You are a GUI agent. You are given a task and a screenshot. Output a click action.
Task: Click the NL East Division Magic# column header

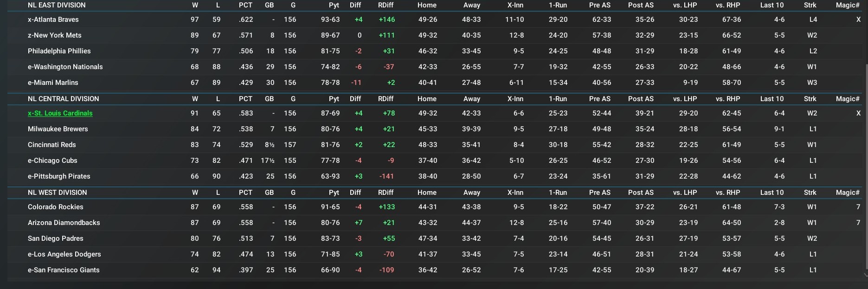(x=848, y=5)
